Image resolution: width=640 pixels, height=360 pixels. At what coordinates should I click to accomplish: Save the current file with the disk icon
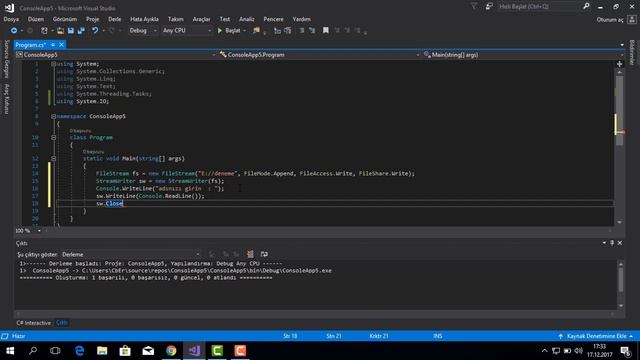point(71,31)
